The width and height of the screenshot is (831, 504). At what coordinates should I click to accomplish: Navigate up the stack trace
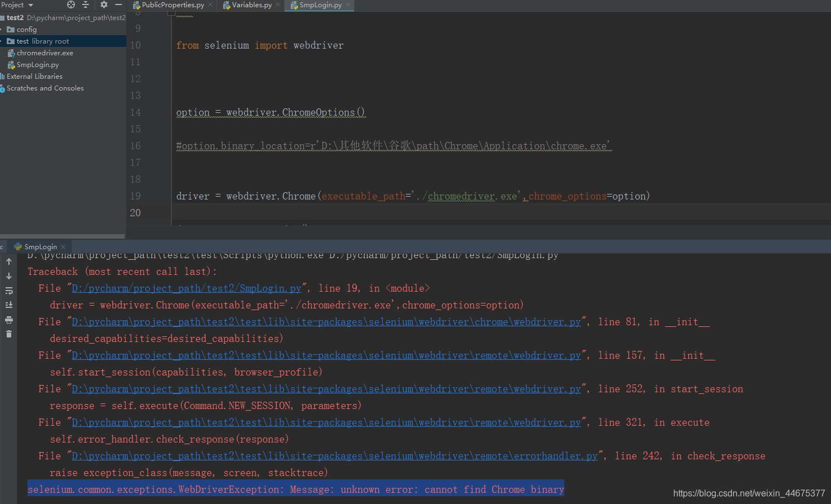pyautogui.click(x=9, y=260)
